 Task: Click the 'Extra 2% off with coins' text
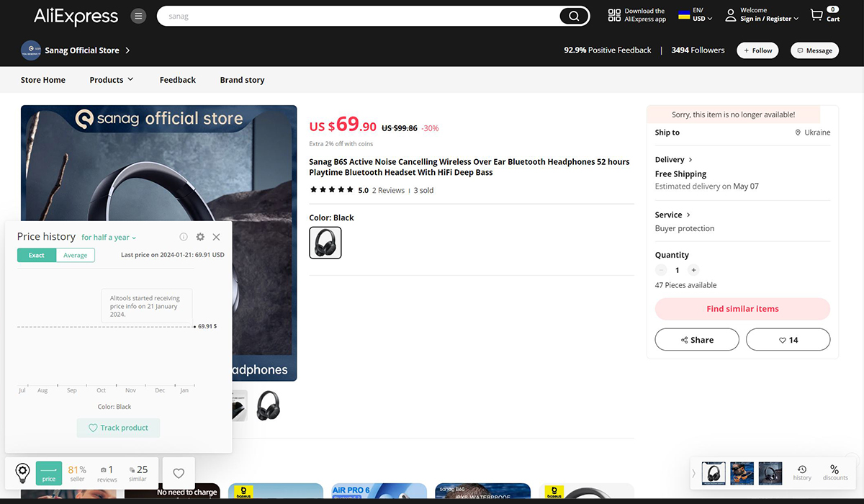point(341,144)
